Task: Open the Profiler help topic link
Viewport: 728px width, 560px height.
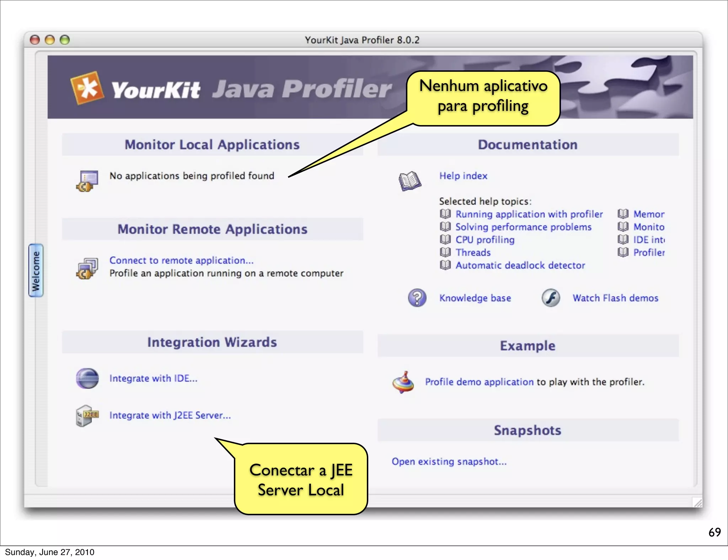Action: [649, 253]
